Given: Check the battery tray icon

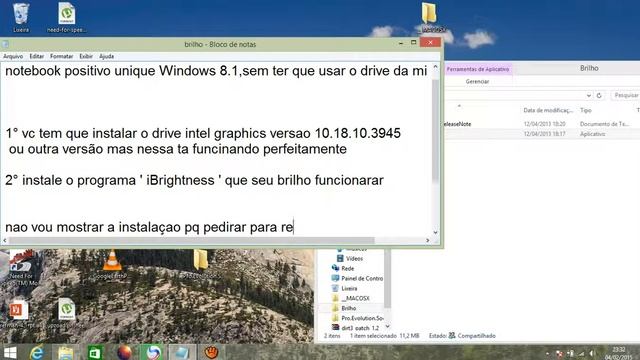Looking at the screenshot, I should 571,354.
